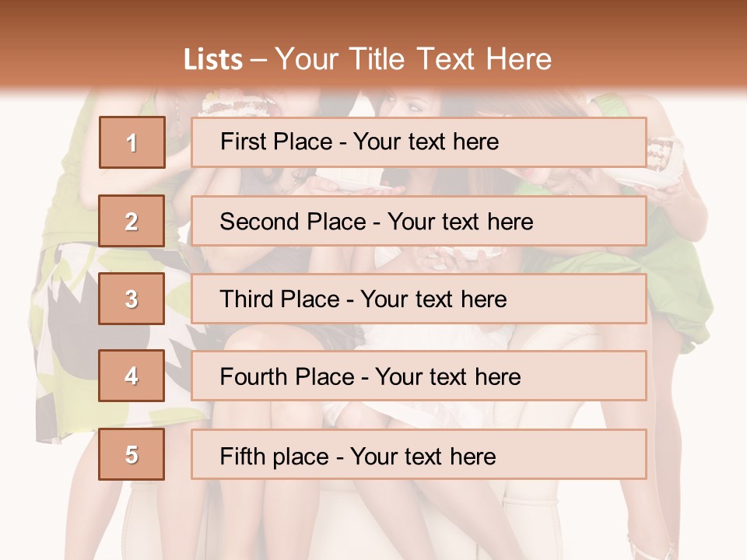Select the Your Title Text Here heading

coord(413,59)
